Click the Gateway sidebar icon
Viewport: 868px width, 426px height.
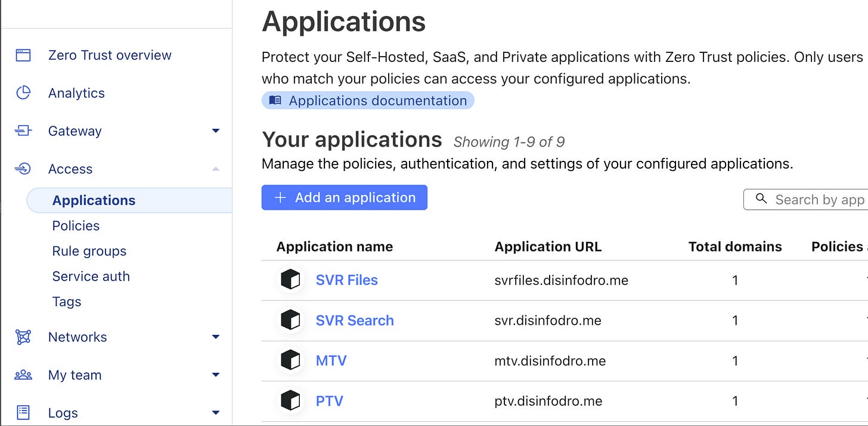click(23, 131)
